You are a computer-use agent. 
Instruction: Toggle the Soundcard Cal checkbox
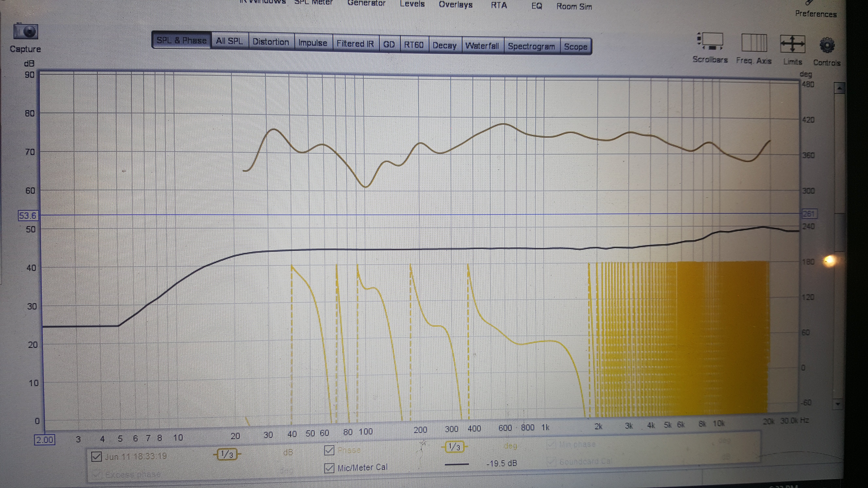[551, 461]
